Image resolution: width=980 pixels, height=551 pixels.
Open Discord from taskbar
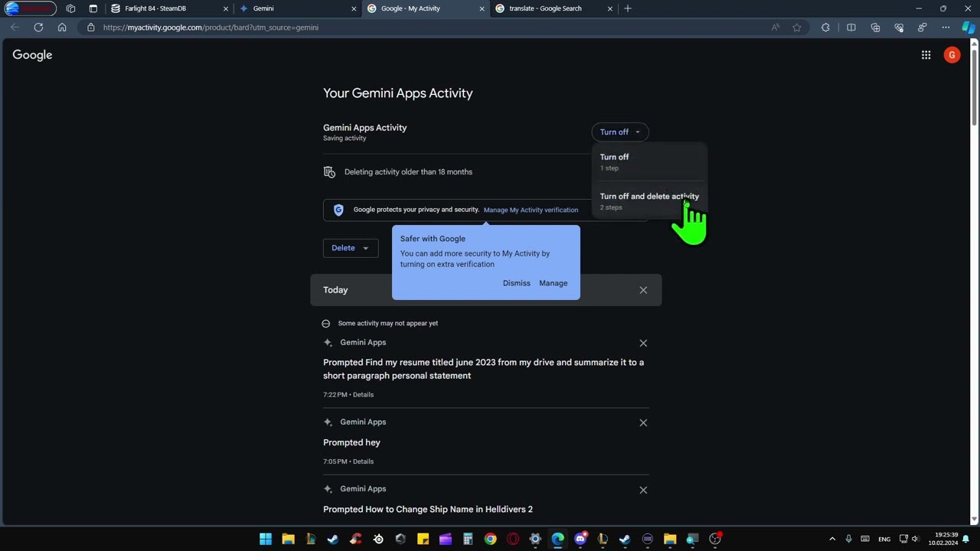[x=580, y=539]
